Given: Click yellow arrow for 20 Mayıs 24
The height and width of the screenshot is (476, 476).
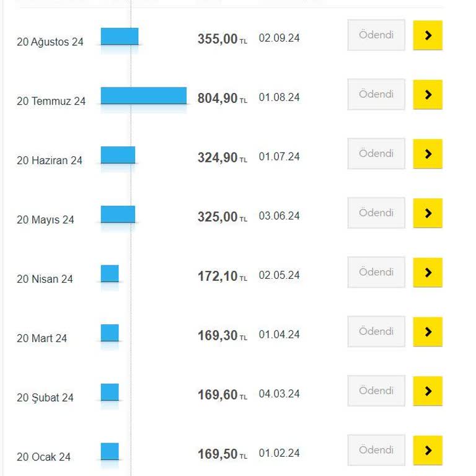Looking at the screenshot, I should (x=428, y=213).
